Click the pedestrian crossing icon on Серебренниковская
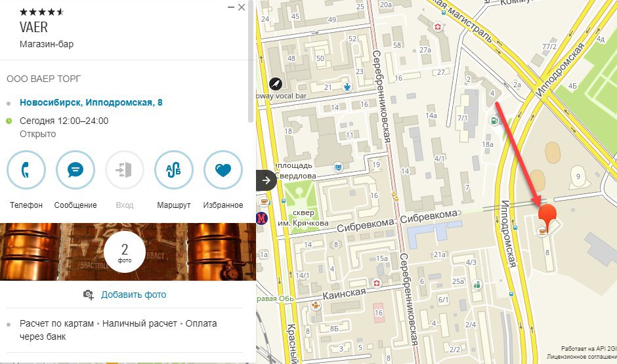The image size is (617, 364). point(394,196)
